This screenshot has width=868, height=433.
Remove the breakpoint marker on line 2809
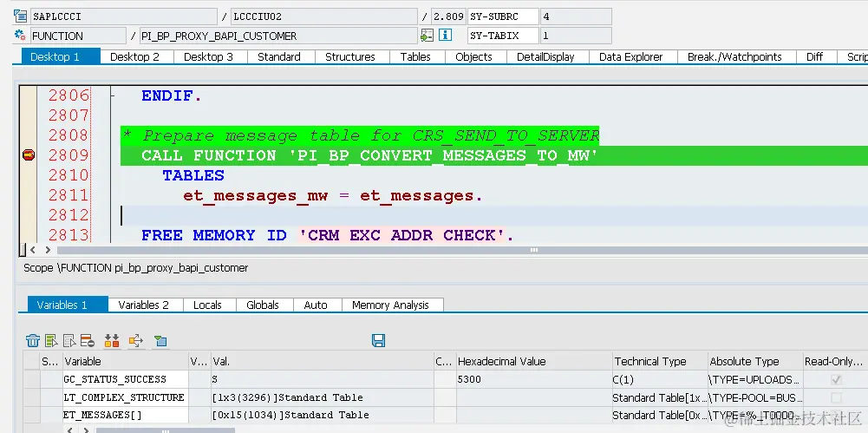[29, 155]
